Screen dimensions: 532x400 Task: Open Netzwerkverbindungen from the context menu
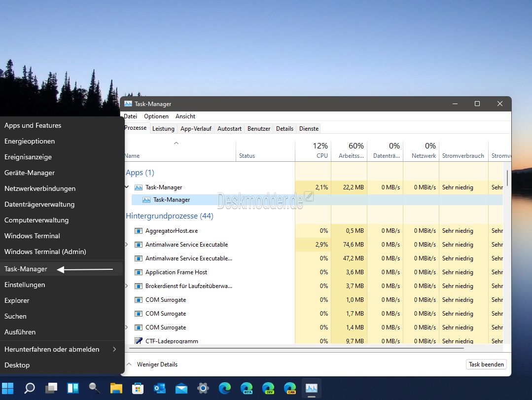click(x=61, y=188)
